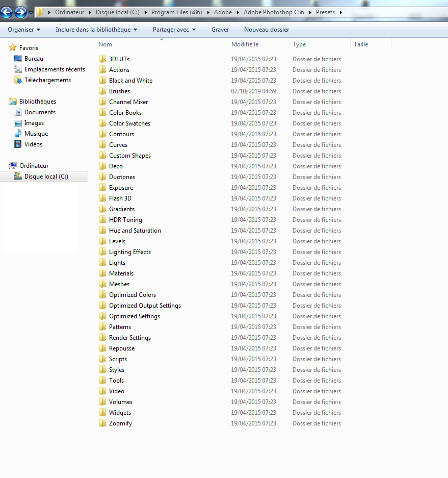This screenshot has height=478, width=448.
Task: Click Nouveau dossier button
Action: (x=267, y=30)
